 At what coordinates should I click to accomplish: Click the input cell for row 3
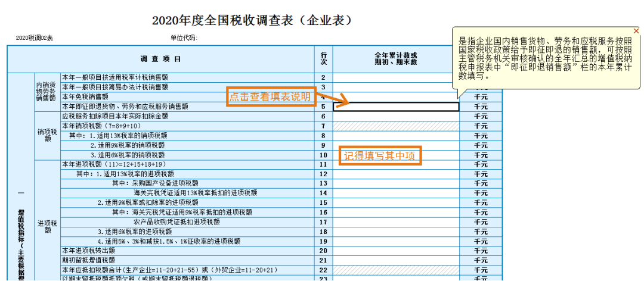(x=396, y=88)
